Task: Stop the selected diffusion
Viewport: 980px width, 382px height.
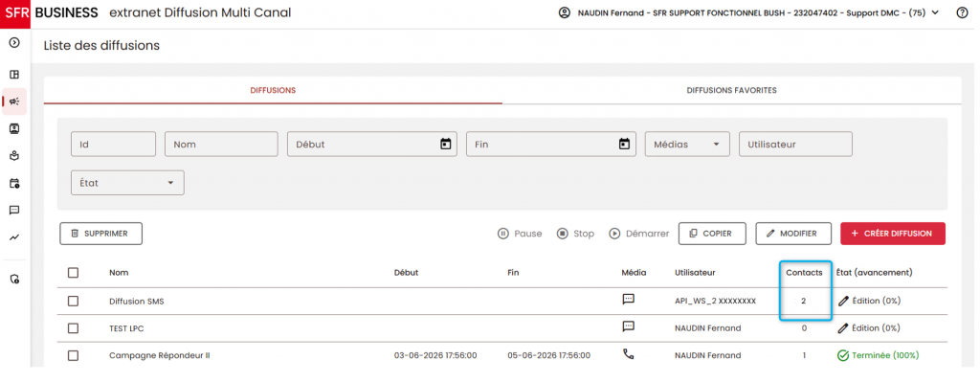Action: 575,234
